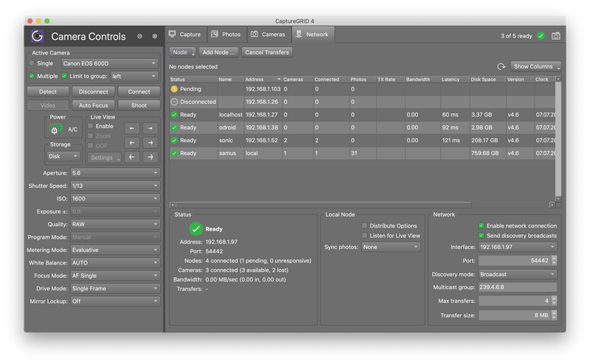Click the Multicast group input field
The width and height of the screenshot is (590, 364).
click(518, 287)
